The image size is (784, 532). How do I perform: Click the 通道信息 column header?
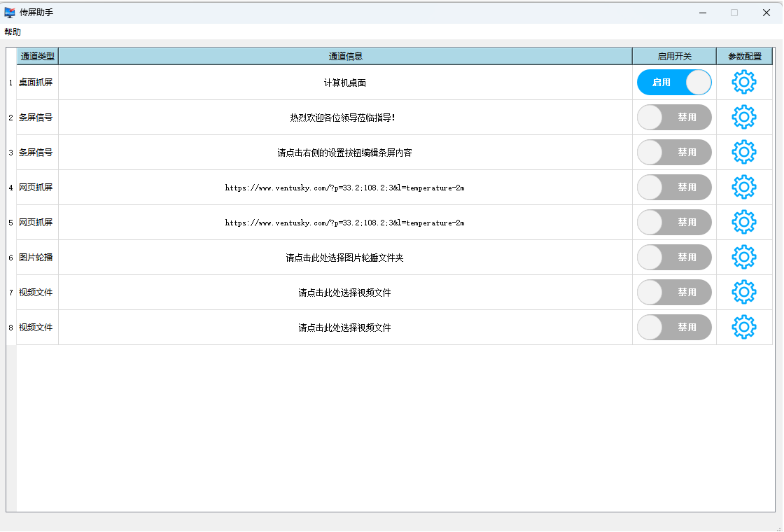[345, 57]
